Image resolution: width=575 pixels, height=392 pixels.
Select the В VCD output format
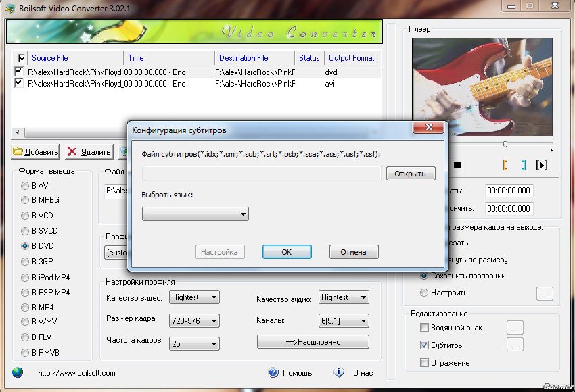(x=25, y=216)
